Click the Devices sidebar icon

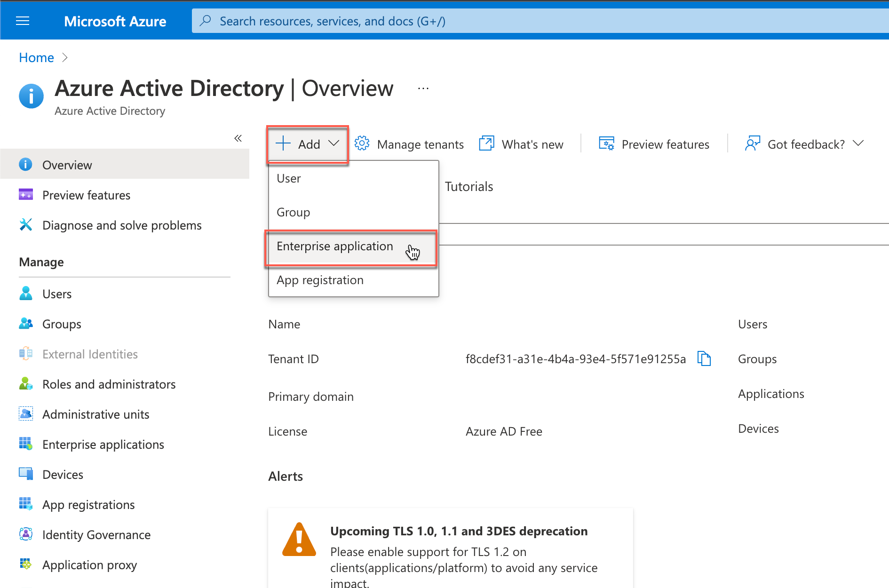(26, 474)
